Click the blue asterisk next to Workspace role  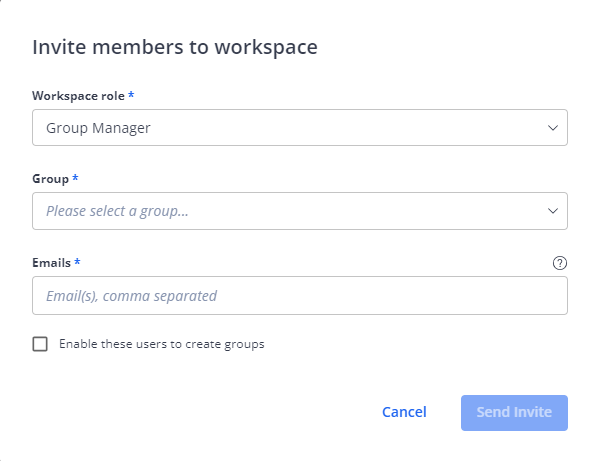coord(131,94)
